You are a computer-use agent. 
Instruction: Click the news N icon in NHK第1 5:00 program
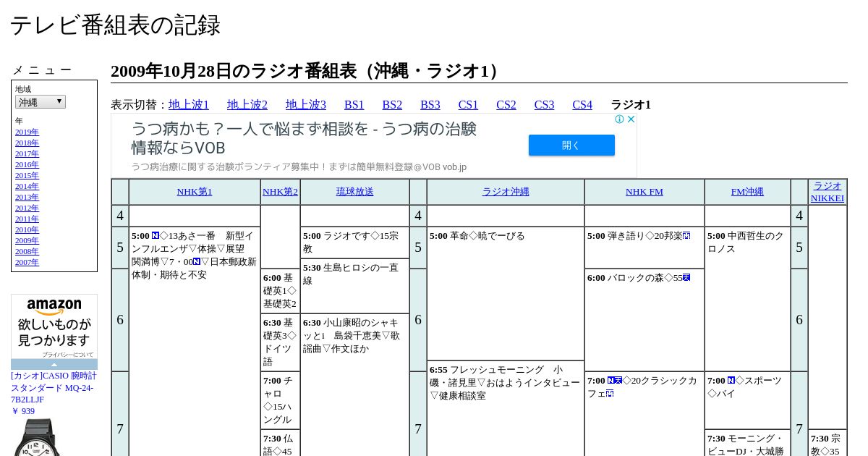156,236
